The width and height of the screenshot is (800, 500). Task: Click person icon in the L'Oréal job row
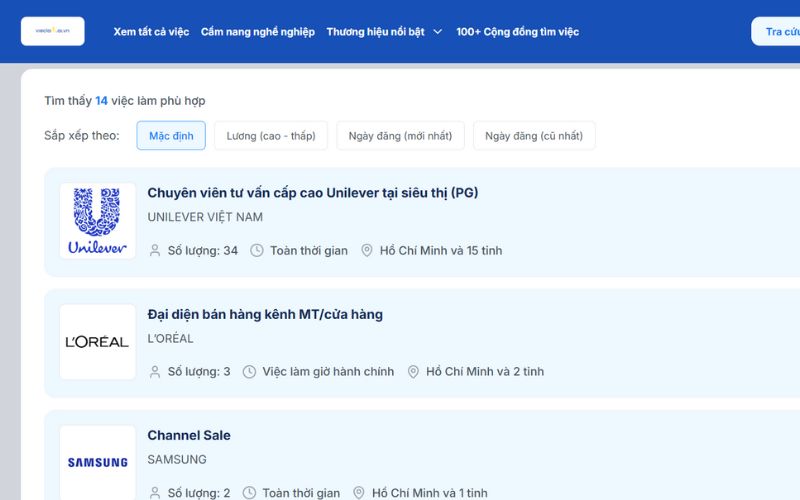coord(155,372)
